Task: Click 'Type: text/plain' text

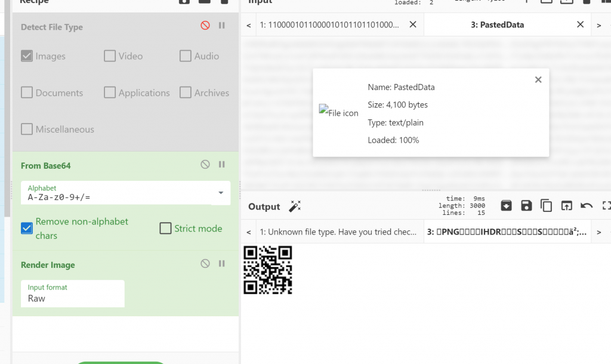Action: (396, 123)
